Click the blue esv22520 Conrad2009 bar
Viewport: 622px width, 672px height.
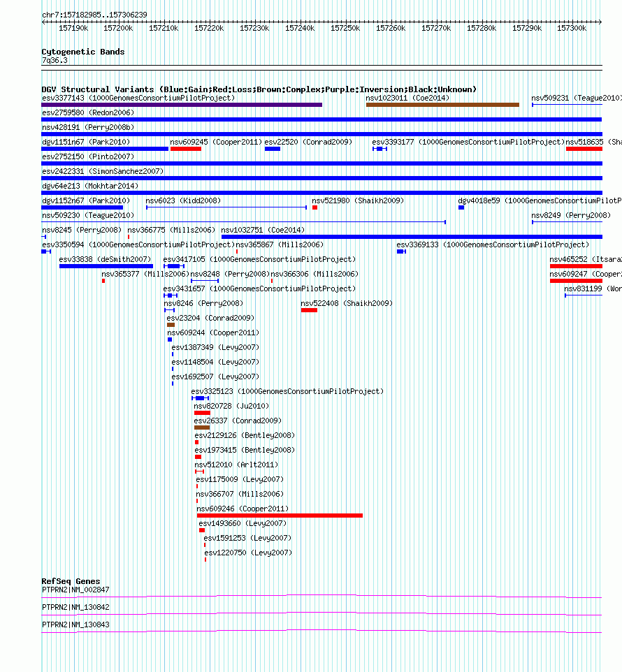272,149
